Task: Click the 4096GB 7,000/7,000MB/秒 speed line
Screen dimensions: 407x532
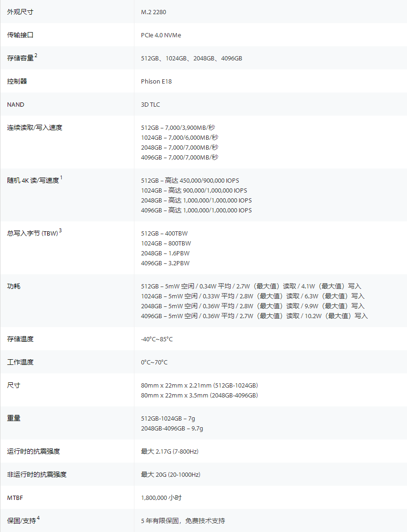Action: click(x=180, y=158)
